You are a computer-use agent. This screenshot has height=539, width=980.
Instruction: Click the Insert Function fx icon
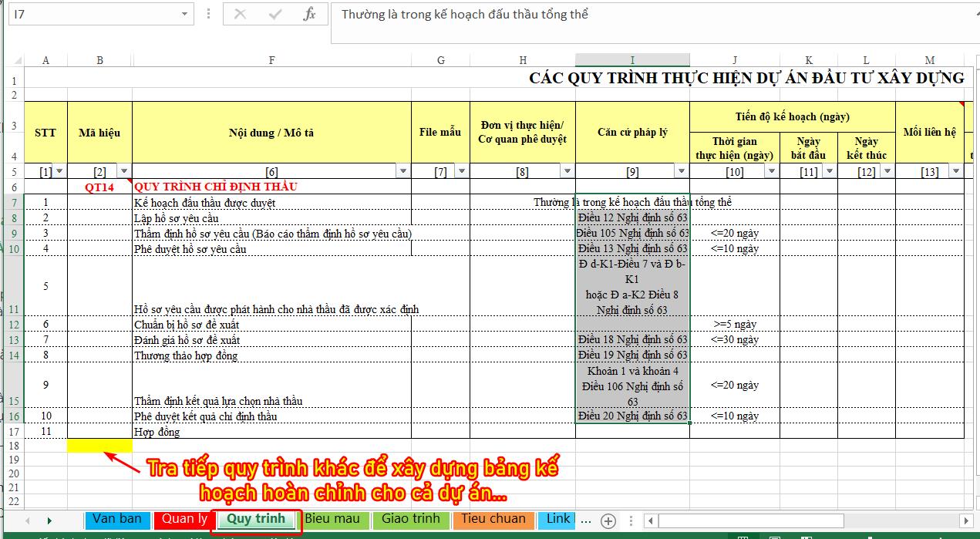pos(309,15)
